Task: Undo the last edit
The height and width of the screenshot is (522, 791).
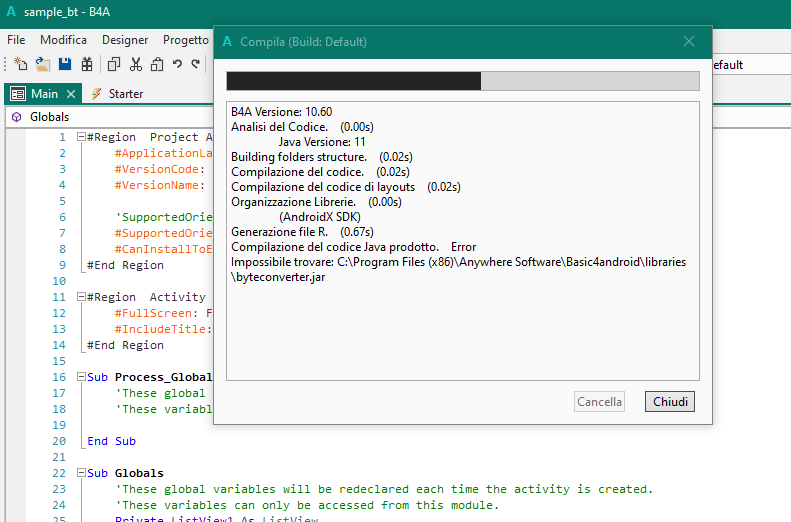Action: [x=177, y=64]
